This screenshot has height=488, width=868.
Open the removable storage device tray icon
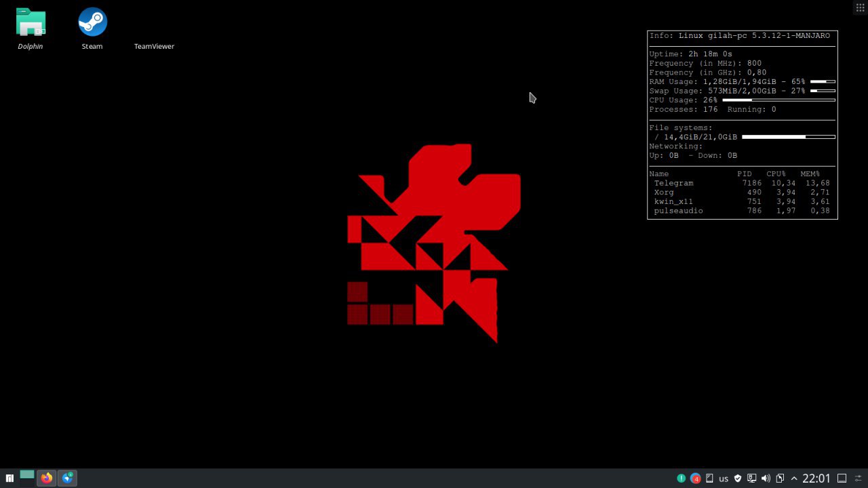pyautogui.click(x=709, y=479)
